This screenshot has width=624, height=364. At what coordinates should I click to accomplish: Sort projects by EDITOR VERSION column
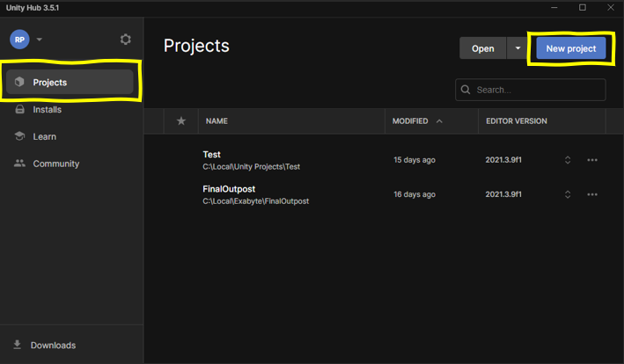(516, 120)
